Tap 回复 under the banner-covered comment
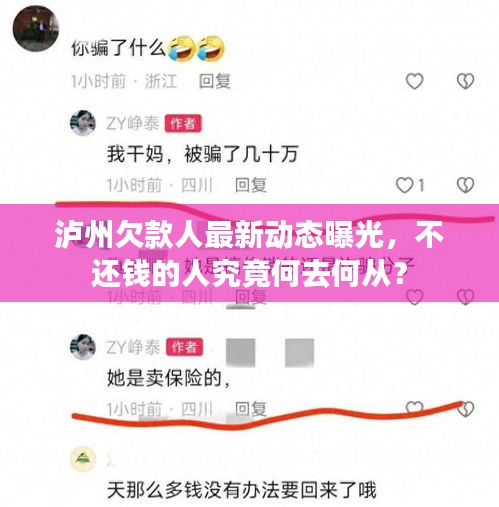Viewport: 499px width, 507px height. [251, 297]
